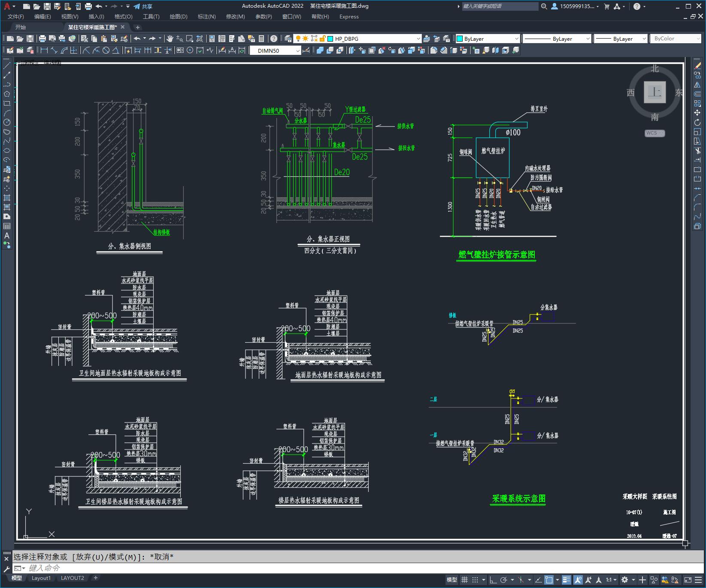706x588 pixels.
Task: Open the Layer Properties Manager icon
Action: (288, 39)
